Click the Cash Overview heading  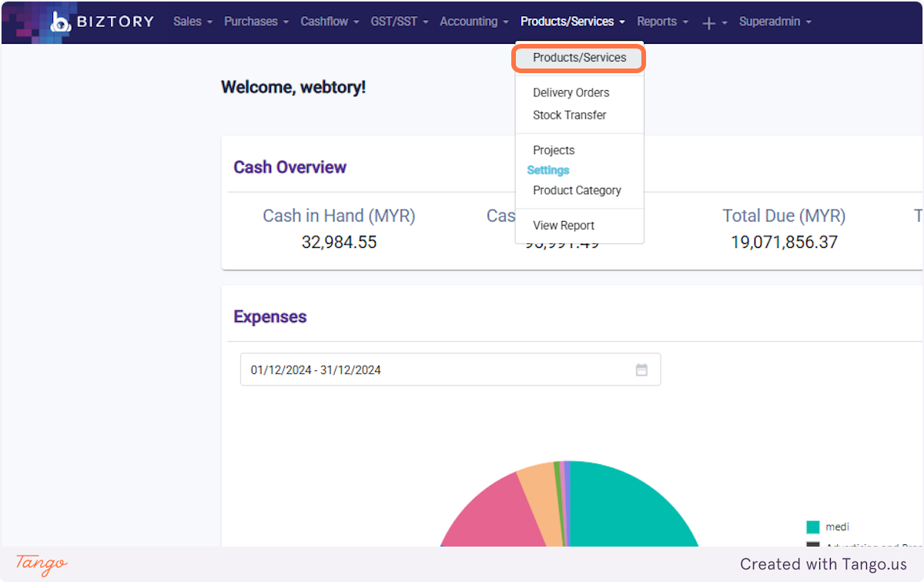(290, 167)
